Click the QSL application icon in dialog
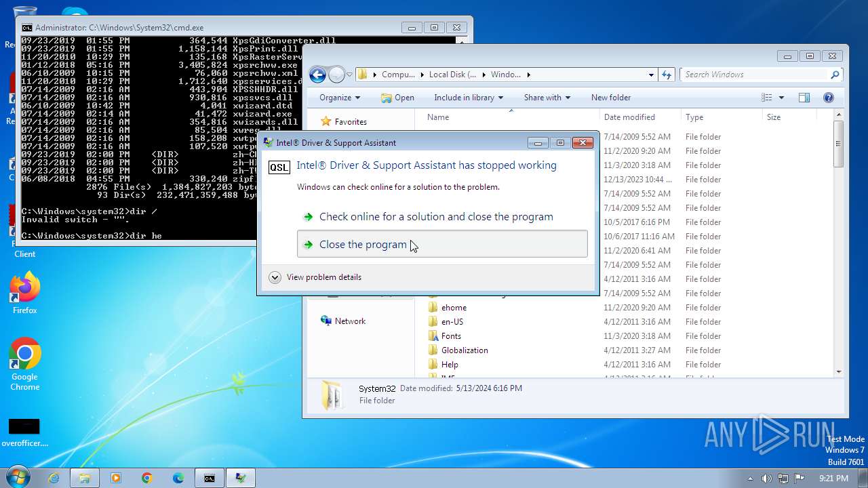This screenshot has width=868, height=488. [x=279, y=167]
